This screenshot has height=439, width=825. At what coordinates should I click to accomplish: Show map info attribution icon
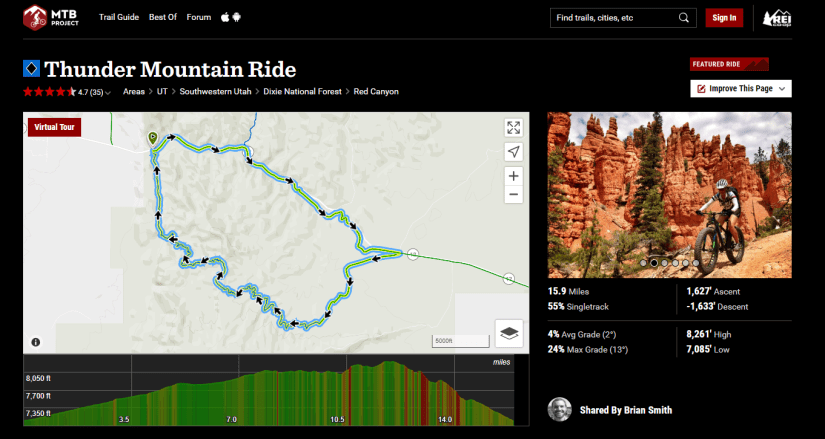point(36,342)
